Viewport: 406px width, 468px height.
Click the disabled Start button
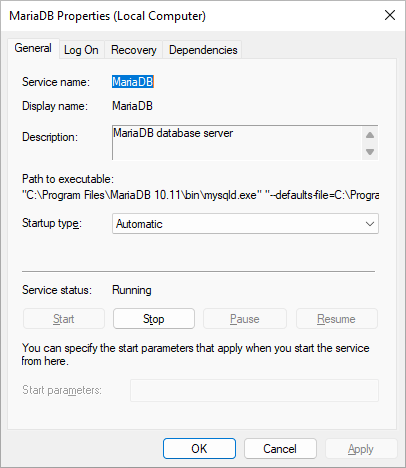(x=64, y=319)
